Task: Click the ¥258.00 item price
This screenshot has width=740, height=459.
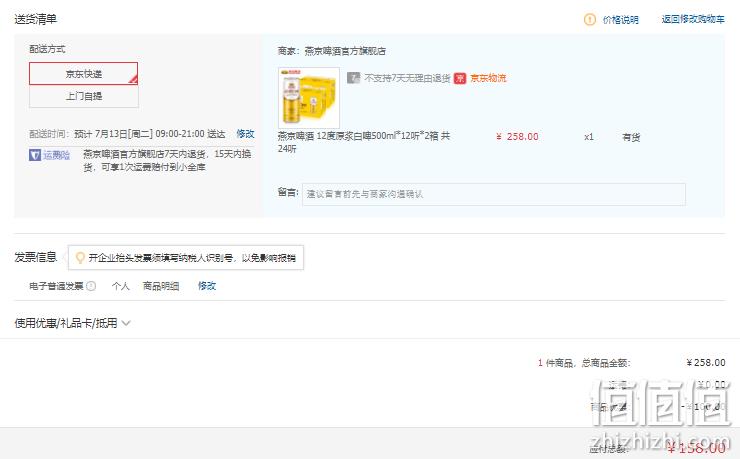Action: point(517,137)
